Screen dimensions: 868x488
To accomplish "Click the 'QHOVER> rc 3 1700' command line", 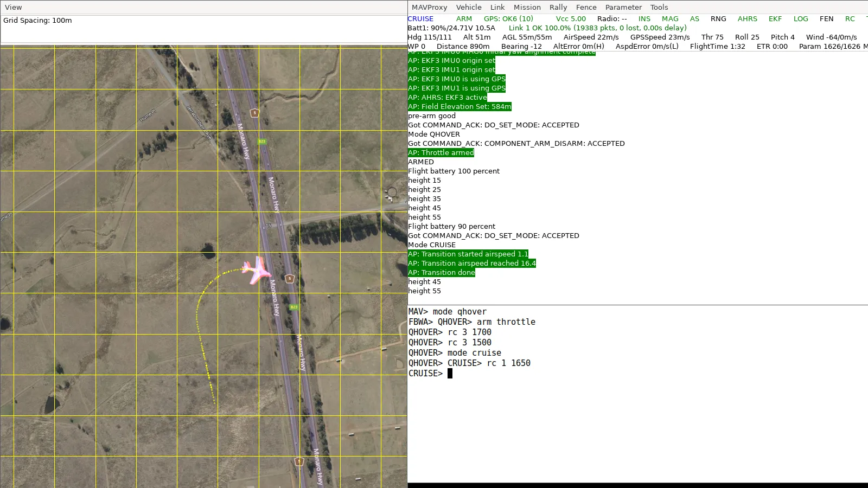I will [450, 332].
